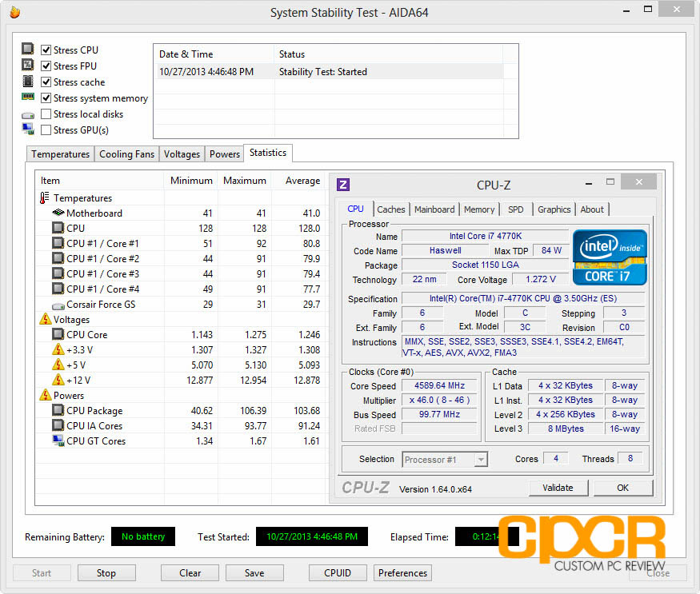The width and height of the screenshot is (700, 594).
Task: Click the icon of CPU #1 / Core #3 row
Action: (58, 273)
